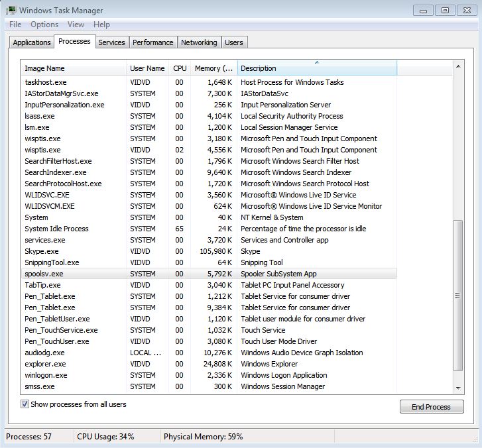Viewport: 482px width, 448px height.
Task: Click the Task Manager title bar icon
Action: coord(11,10)
